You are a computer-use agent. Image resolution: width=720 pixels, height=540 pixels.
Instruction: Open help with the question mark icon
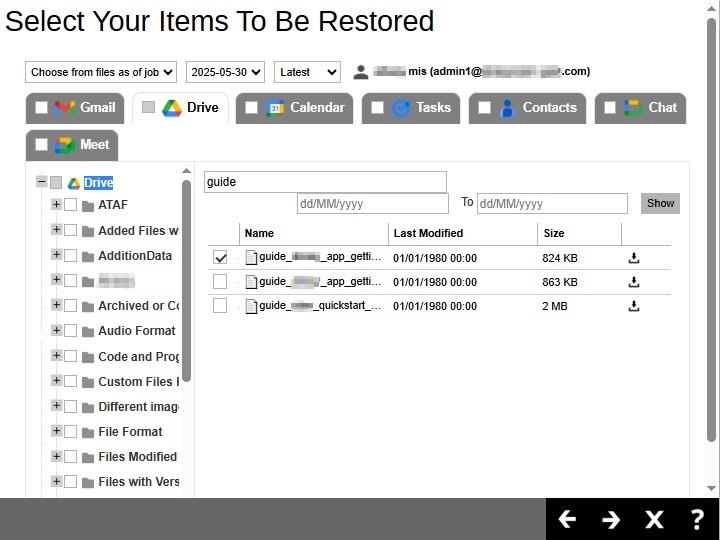[698, 519]
